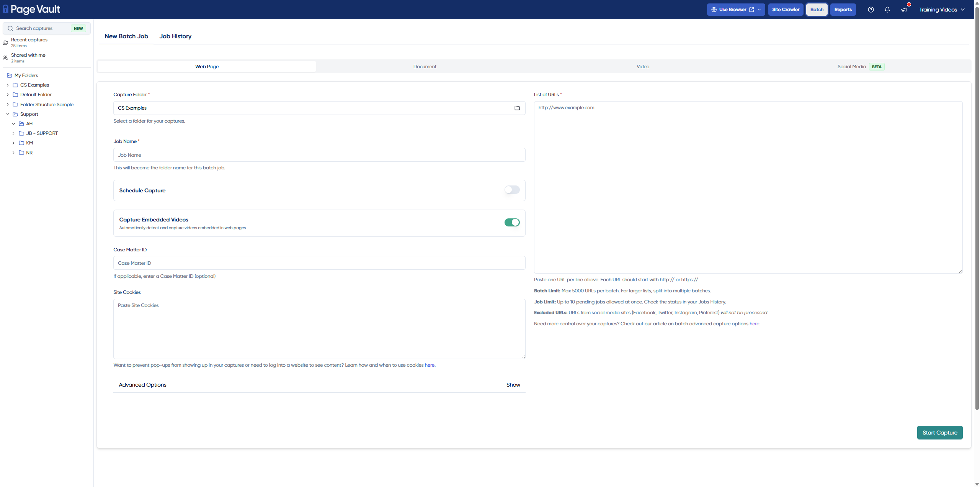
Task: Select the Video capture type tab
Action: pyautogui.click(x=643, y=67)
